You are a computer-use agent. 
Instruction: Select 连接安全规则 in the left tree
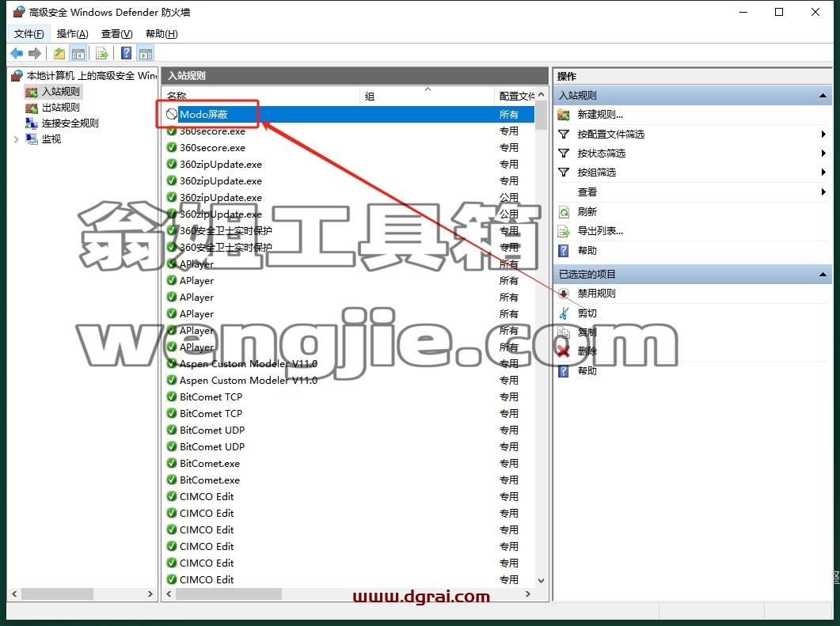point(70,123)
